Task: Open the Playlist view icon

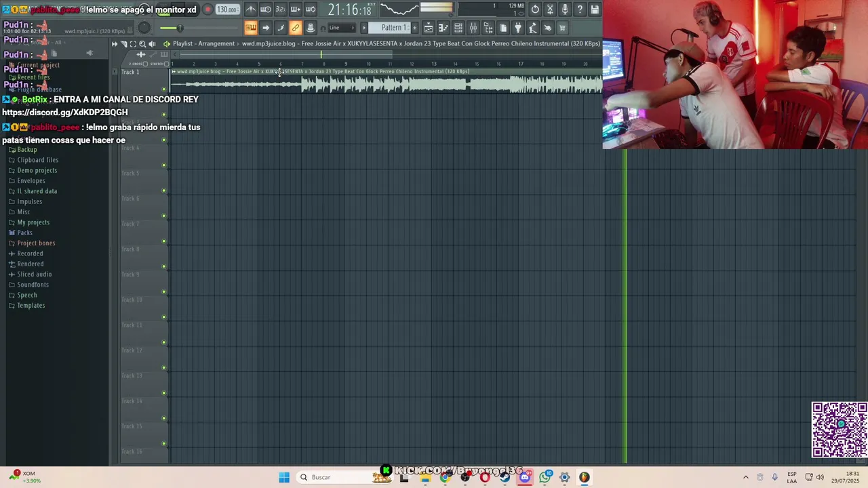Action: [429, 28]
